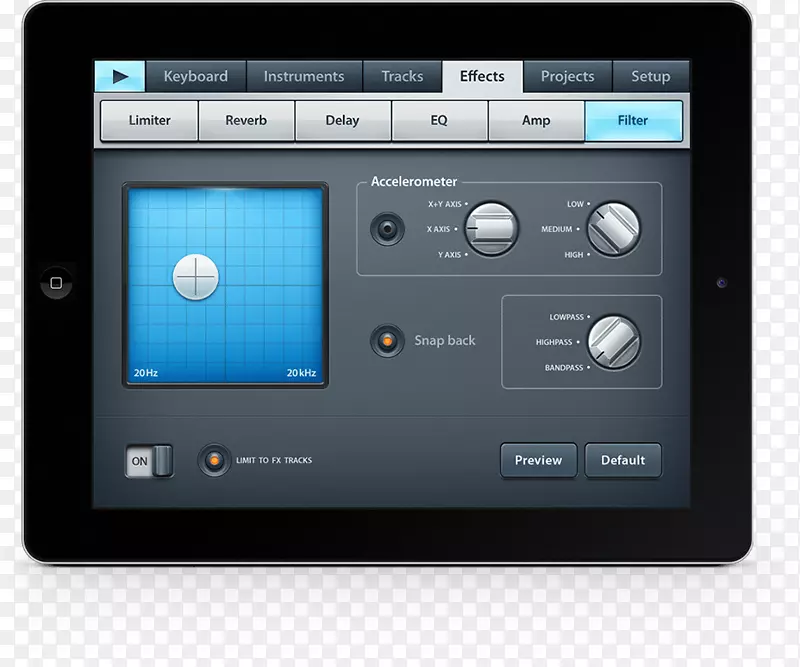The width and height of the screenshot is (800, 667).
Task: Open the Keyboard tab
Action: point(195,76)
